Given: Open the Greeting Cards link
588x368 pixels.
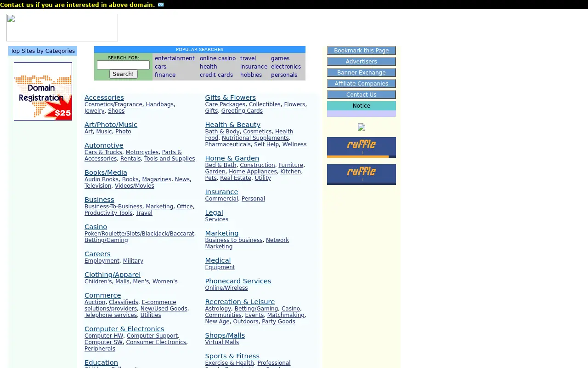Looking at the screenshot, I should coord(242,111).
